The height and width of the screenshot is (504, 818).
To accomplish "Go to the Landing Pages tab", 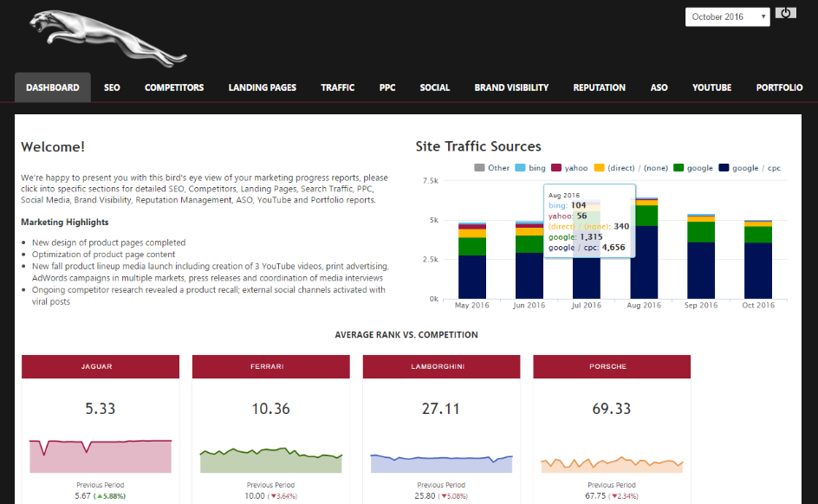I will coord(262,87).
